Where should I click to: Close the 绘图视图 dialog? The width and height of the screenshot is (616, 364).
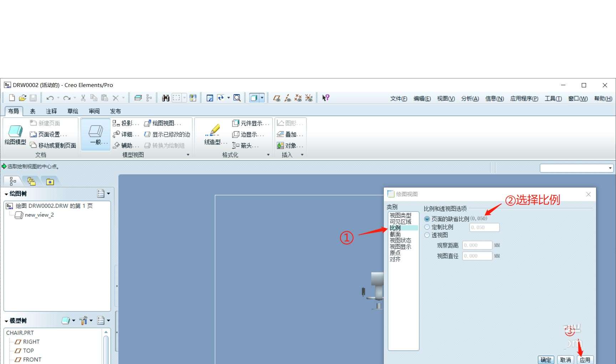tap(589, 194)
